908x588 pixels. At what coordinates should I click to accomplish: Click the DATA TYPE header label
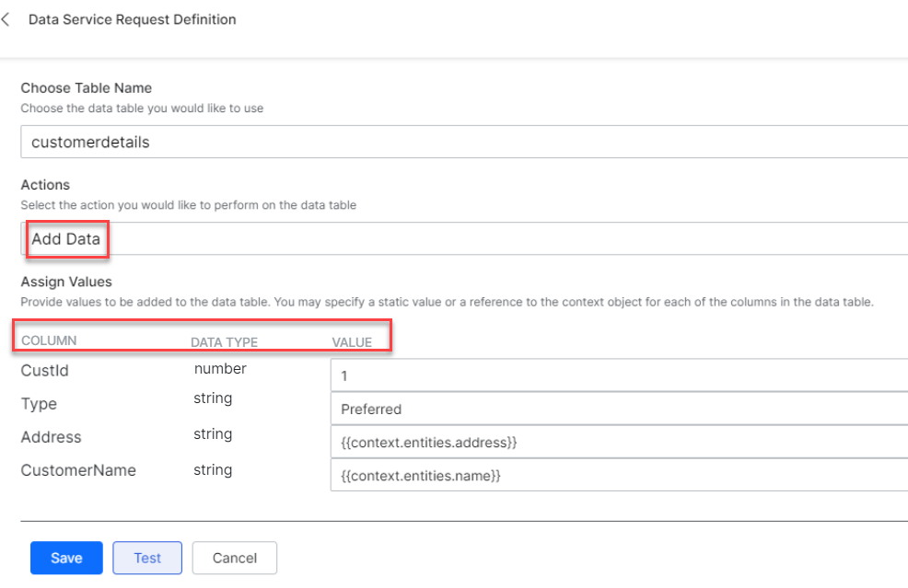coord(224,342)
